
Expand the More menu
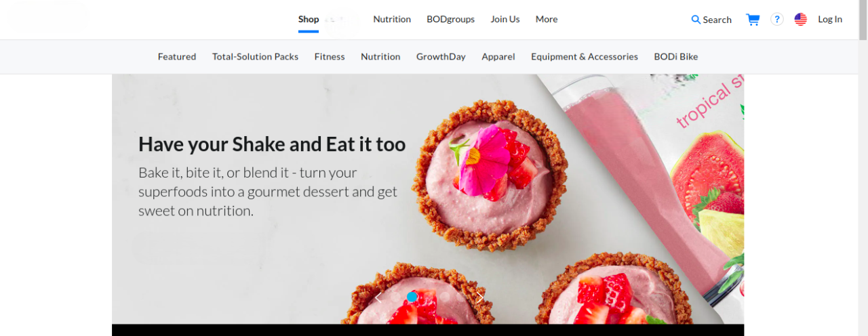click(x=547, y=19)
